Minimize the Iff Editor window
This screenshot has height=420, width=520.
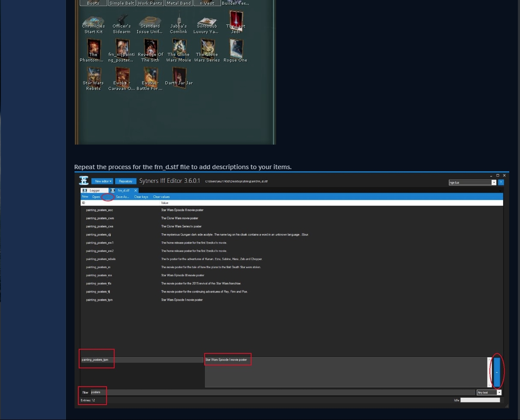(x=492, y=176)
